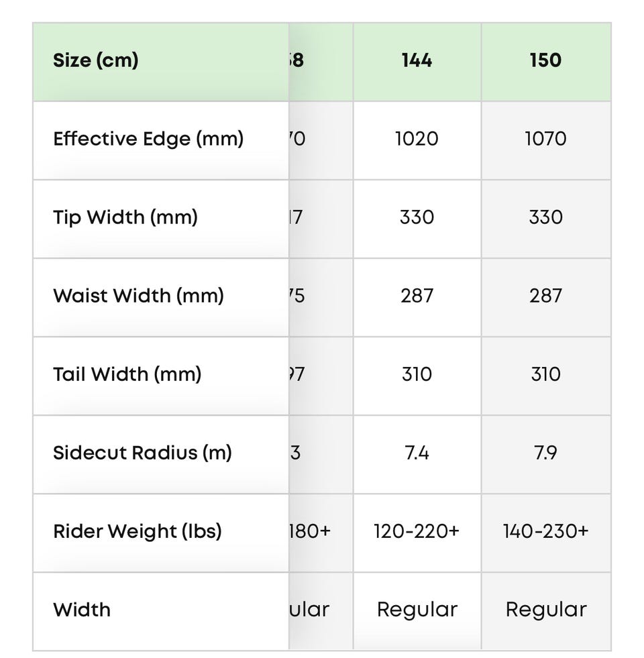Click the Rider Weight (lbs) row label
This screenshot has height=658, width=644.
click(x=138, y=531)
